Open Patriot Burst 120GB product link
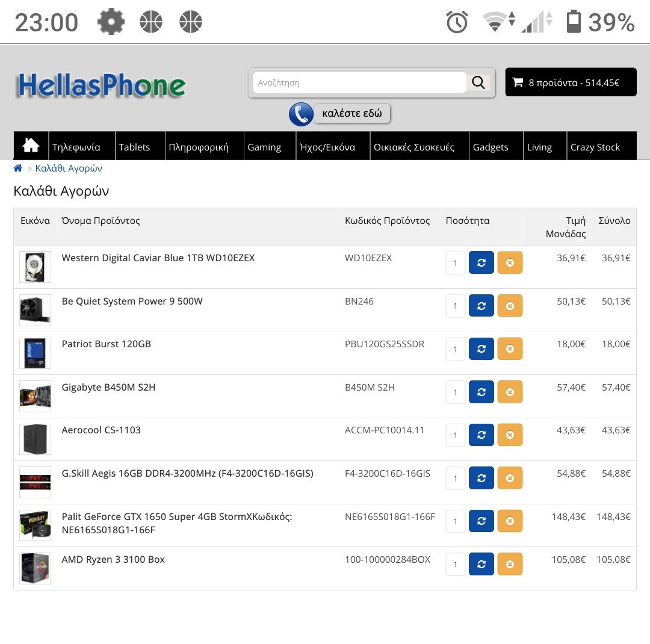 tap(106, 344)
